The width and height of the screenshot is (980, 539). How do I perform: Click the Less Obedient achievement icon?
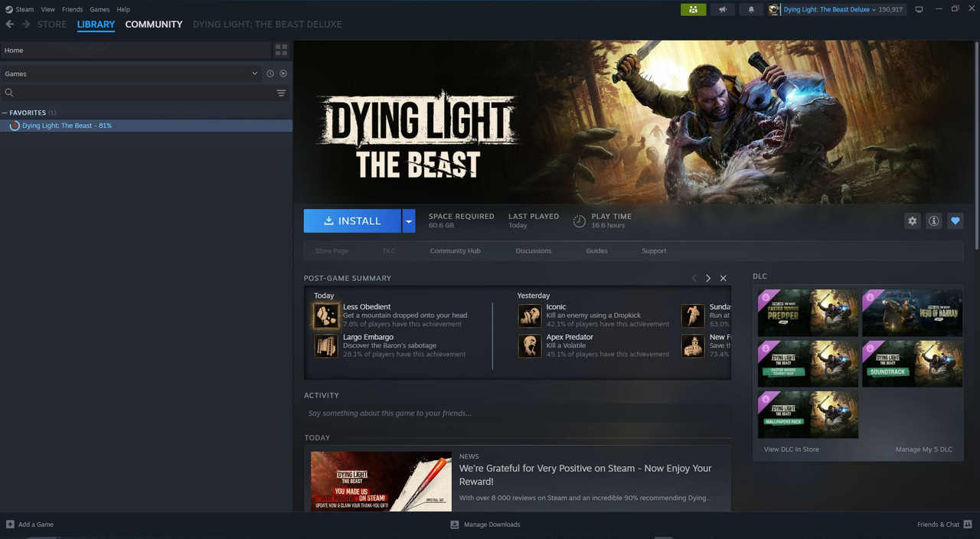coord(326,315)
